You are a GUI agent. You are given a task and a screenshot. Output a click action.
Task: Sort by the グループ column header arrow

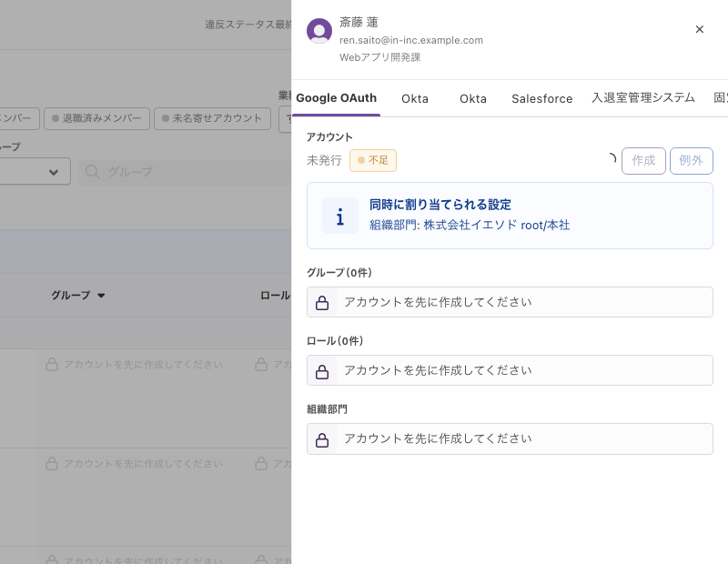tap(101, 296)
